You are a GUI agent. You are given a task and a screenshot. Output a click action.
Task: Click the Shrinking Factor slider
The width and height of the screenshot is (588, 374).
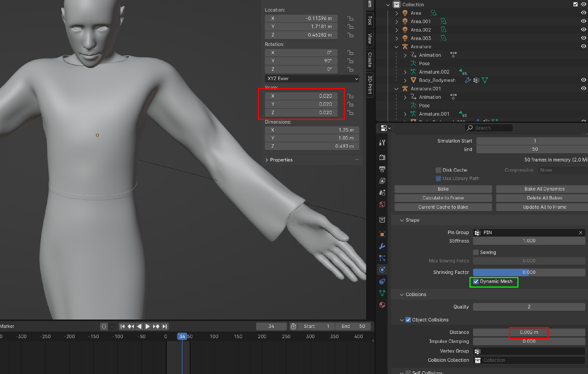529,272
